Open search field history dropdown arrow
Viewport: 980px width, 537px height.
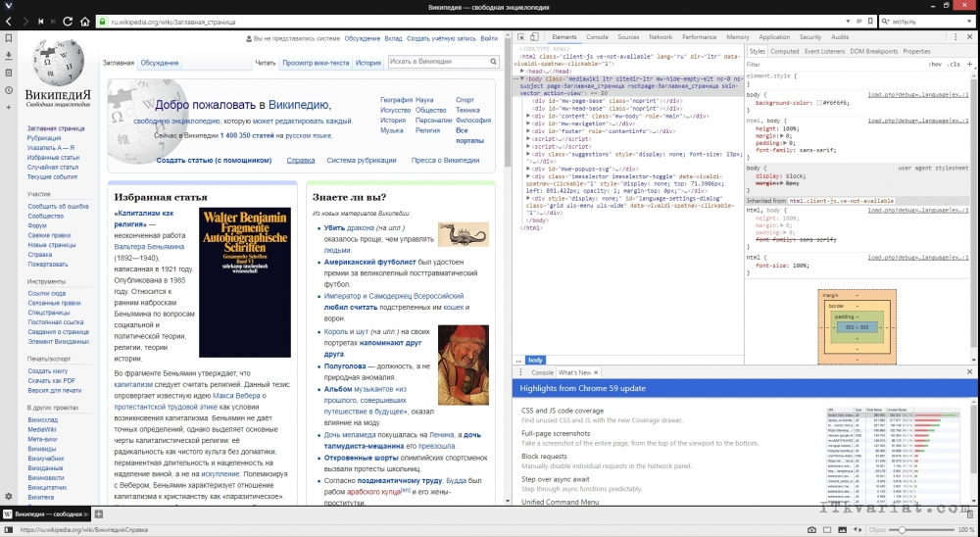tap(969, 22)
